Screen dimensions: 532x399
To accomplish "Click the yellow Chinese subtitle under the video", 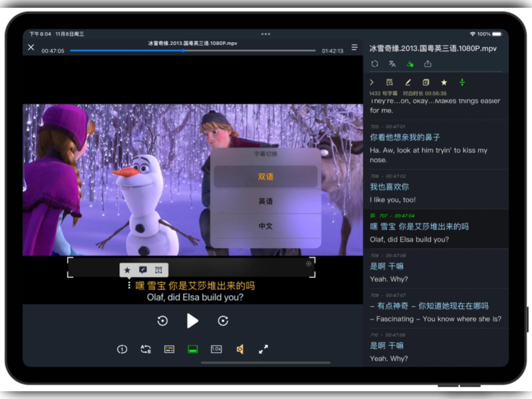I will (x=195, y=286).
